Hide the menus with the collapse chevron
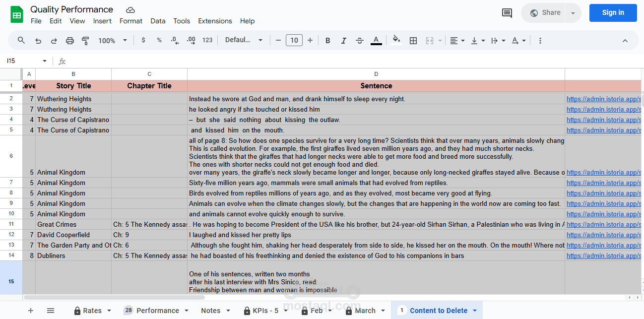 pyautogui.click(x=625, y=41)
